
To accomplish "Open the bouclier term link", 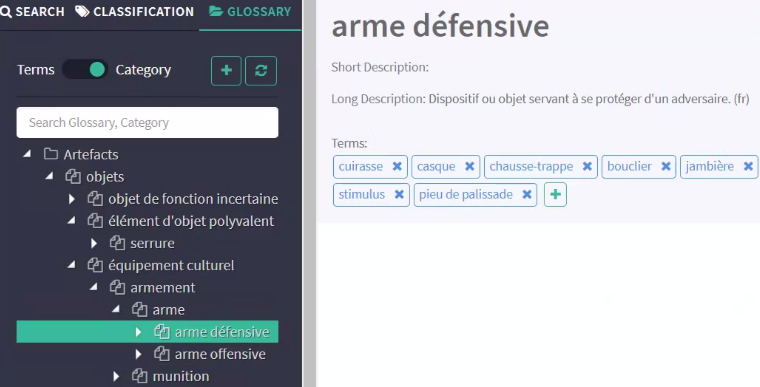I will coord(629,166).
